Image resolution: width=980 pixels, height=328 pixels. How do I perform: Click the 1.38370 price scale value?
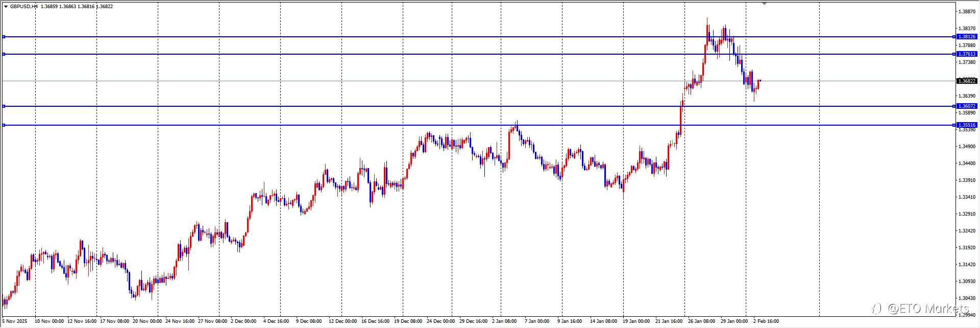coord(968,28)
